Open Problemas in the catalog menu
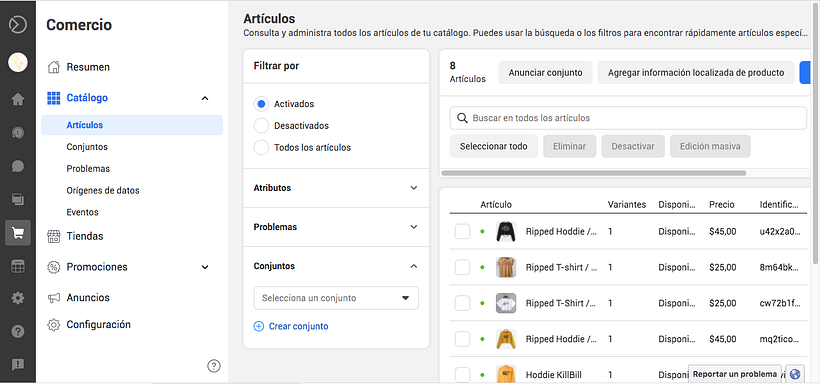Image resolution: width=820 pixels, height=384 pixels. click(x=88, y=169)
